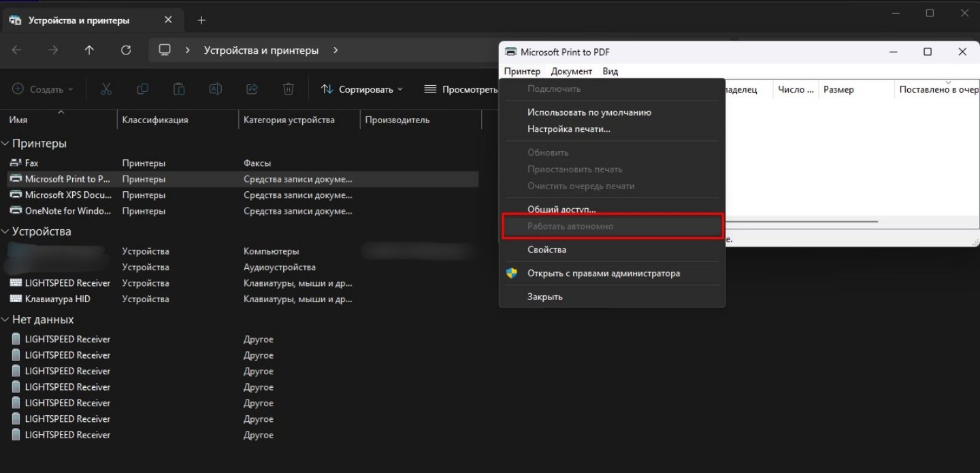The image size is (980, 473).
Task: Click the Число column header in print queue
Action: (796, 89)
